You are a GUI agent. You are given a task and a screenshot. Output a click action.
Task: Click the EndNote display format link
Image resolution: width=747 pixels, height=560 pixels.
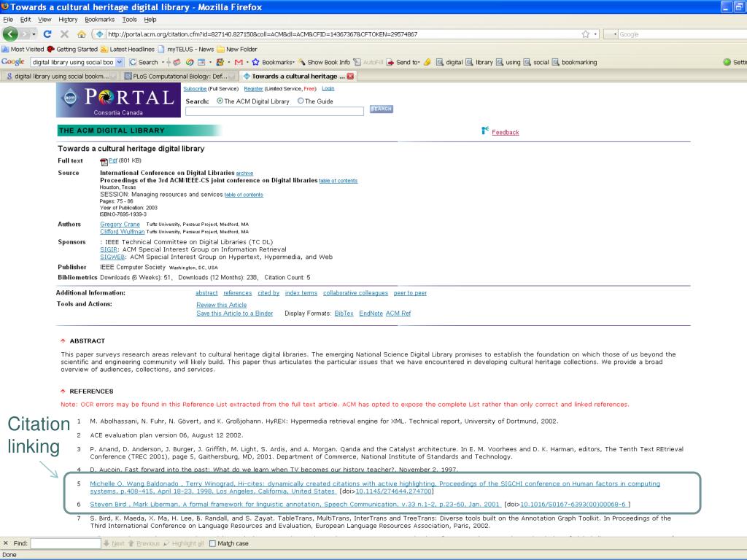(371, 314)
